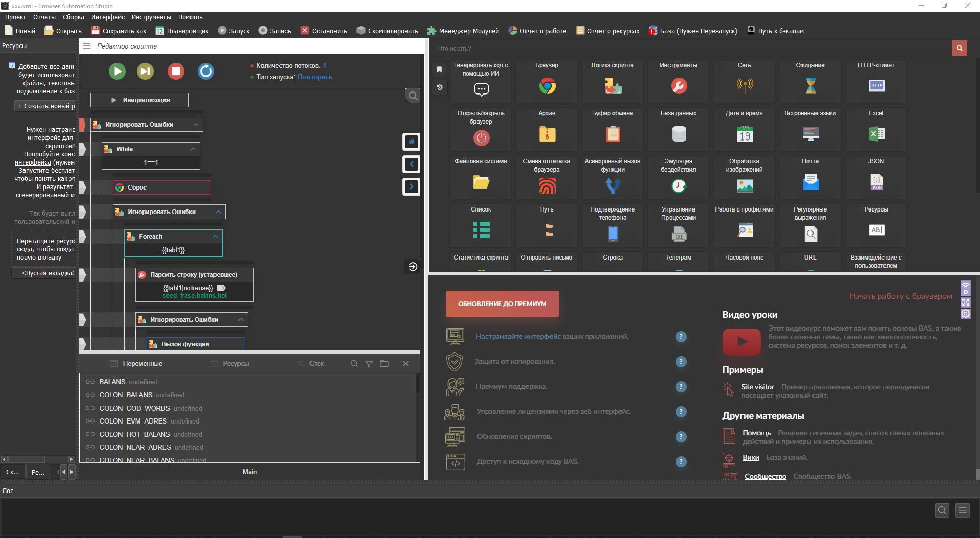
Task: Click the red search button in actions panel
Action: pos(959,48)
